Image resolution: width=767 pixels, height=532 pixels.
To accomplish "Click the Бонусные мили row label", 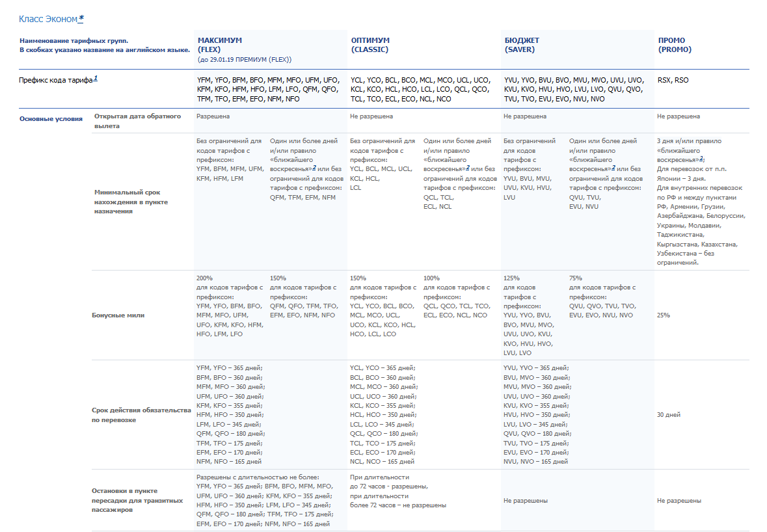I will [118, 315].
